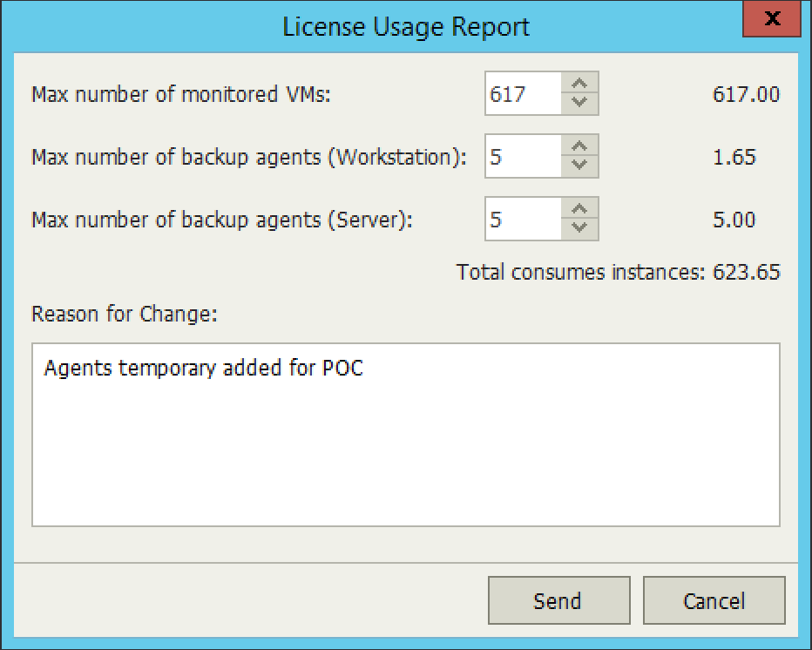
Task: Click the Server backup agents number field
Action: 523,219
